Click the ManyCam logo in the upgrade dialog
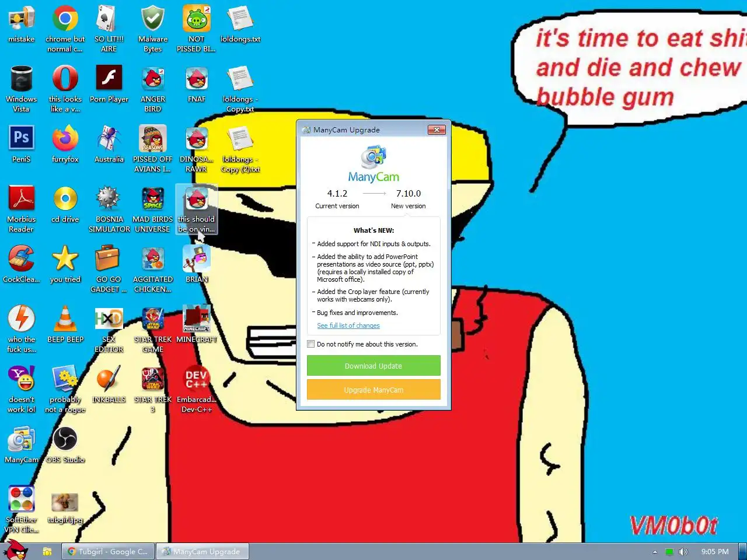The image size is (747, 560). pos(373,164)
